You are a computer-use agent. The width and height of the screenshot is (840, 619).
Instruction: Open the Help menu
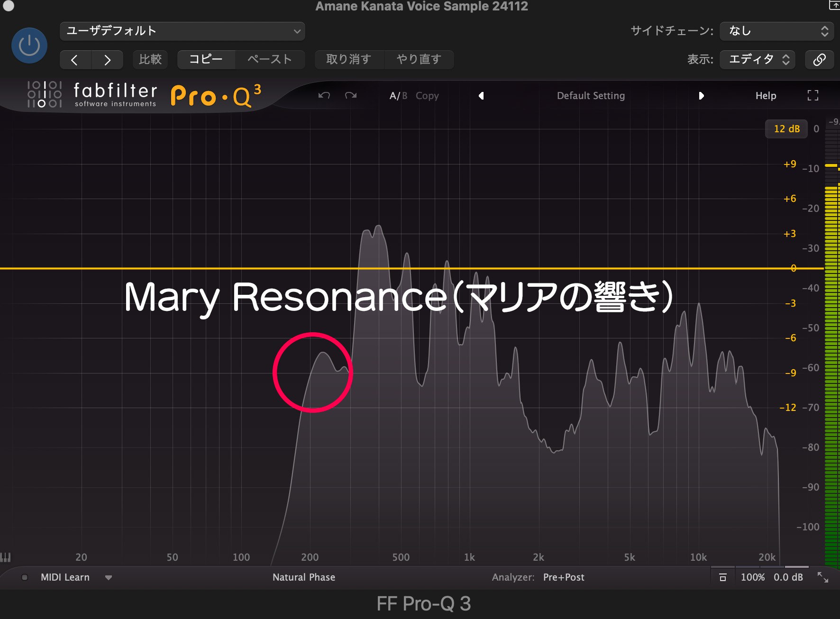(766, 96)
